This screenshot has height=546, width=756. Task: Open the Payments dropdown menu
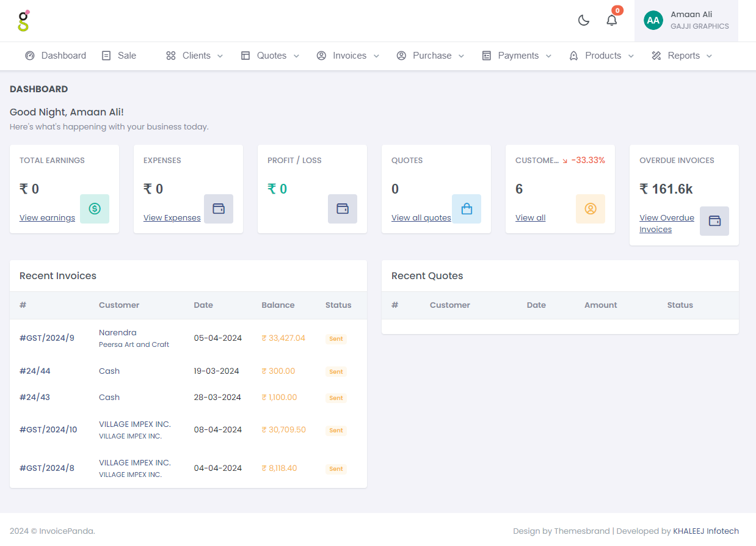point(517,56)
